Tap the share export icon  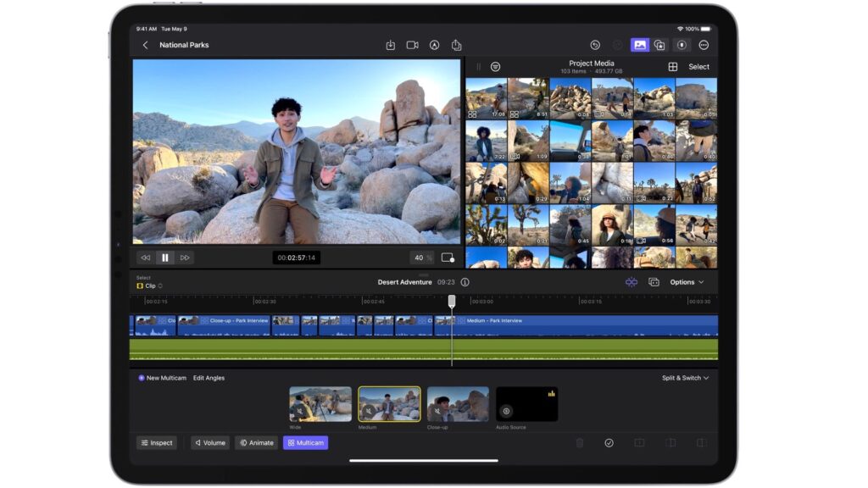[x=456, y=46]
